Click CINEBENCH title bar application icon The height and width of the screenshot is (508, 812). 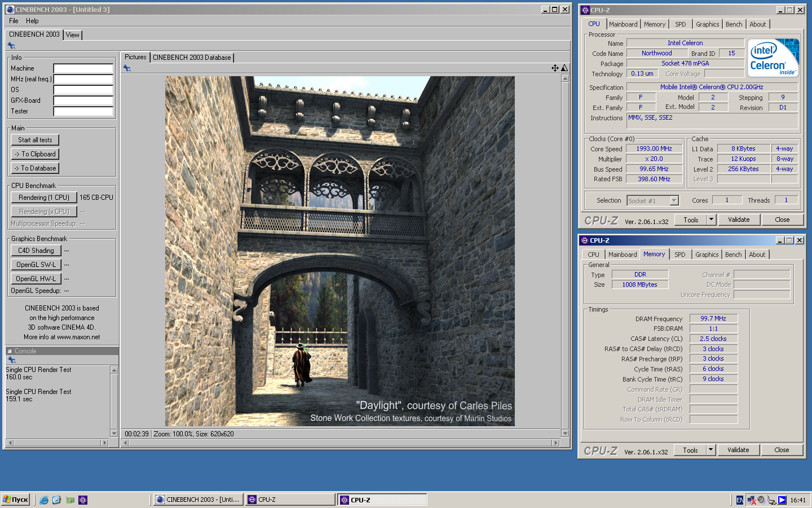pos(10,10)
